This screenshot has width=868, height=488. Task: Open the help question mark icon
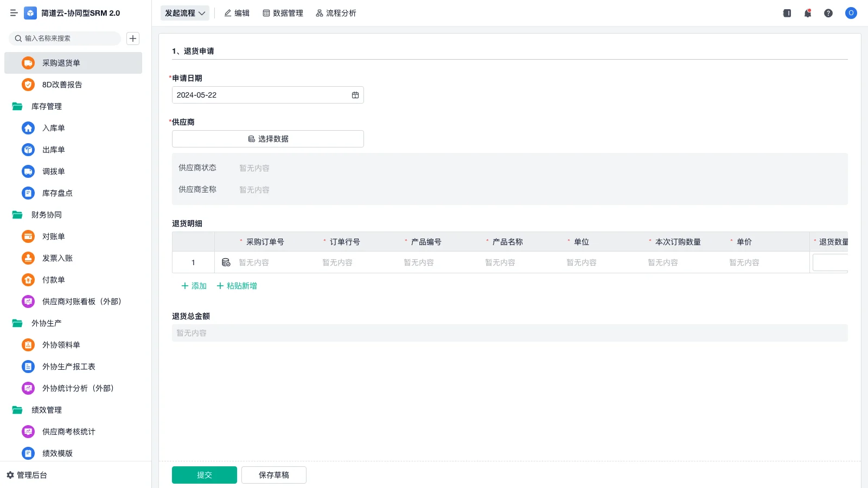pos(828,13)
